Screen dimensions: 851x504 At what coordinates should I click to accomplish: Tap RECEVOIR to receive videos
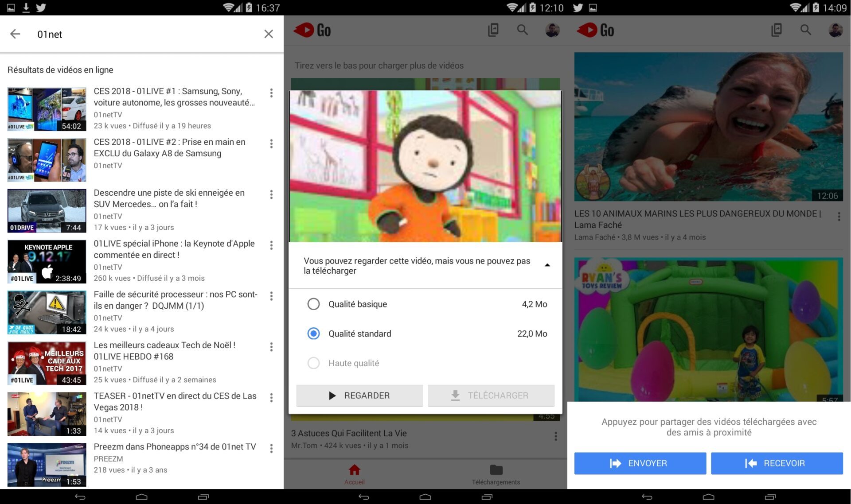click(777, 463)
